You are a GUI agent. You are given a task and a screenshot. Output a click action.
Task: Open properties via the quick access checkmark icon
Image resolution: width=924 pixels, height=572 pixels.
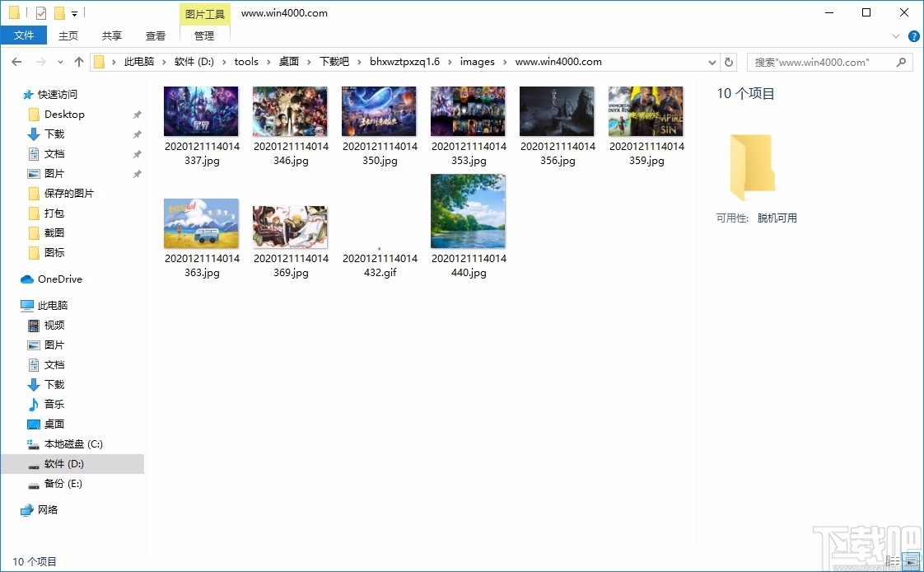point(40,12)
